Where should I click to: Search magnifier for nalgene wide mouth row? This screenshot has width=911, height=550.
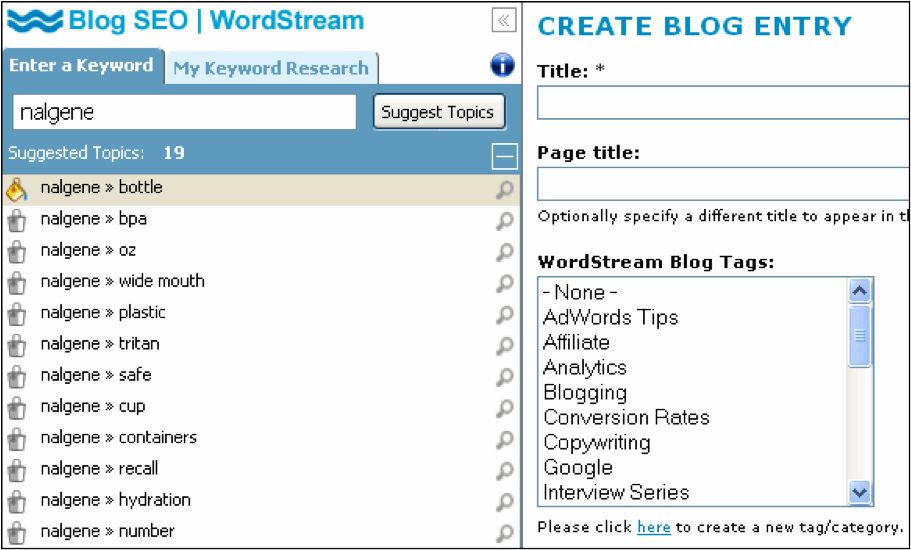point(504,284)
